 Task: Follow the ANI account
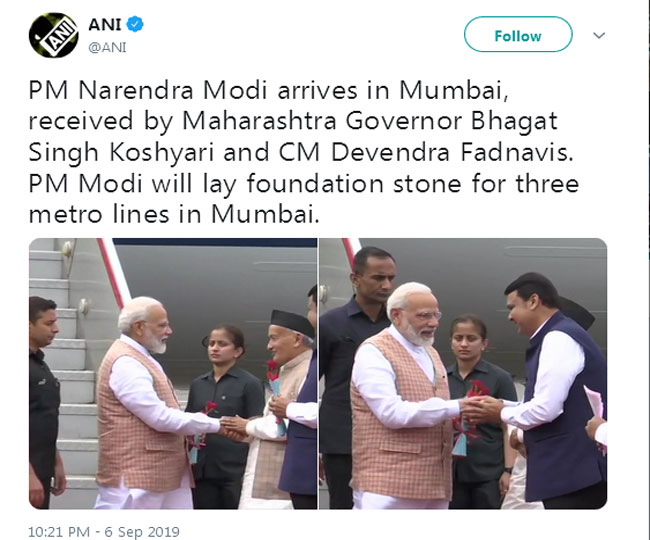(x=518, y=34)
